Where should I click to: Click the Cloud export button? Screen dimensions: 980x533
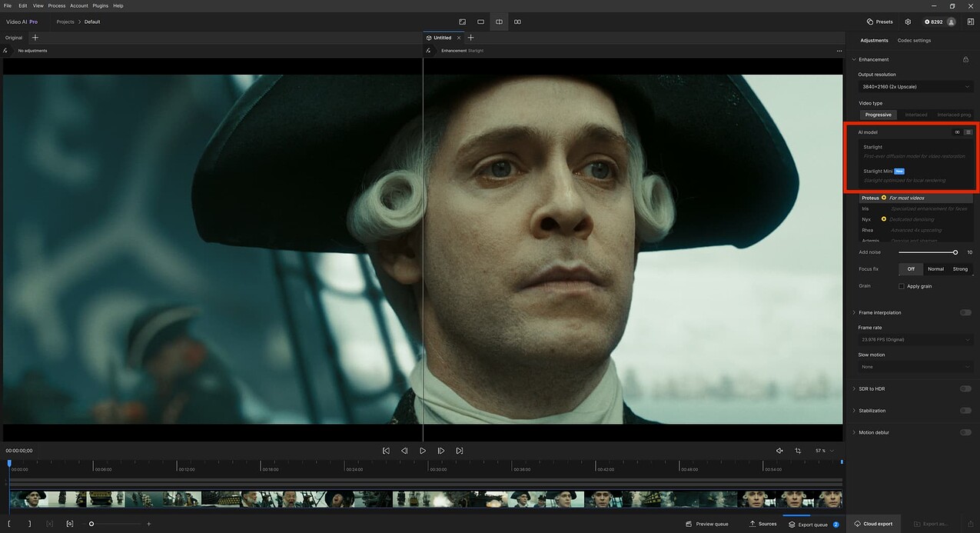874,523
